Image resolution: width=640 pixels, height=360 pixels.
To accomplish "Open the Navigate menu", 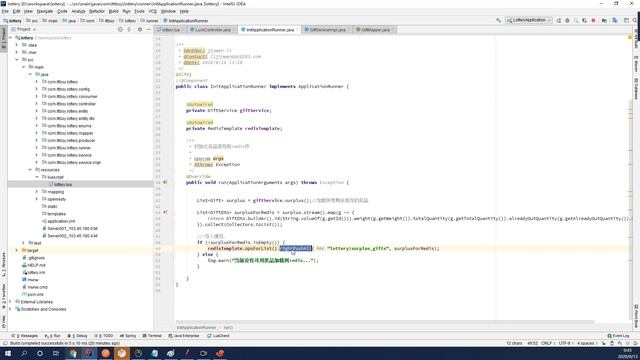I will [45, 11].
